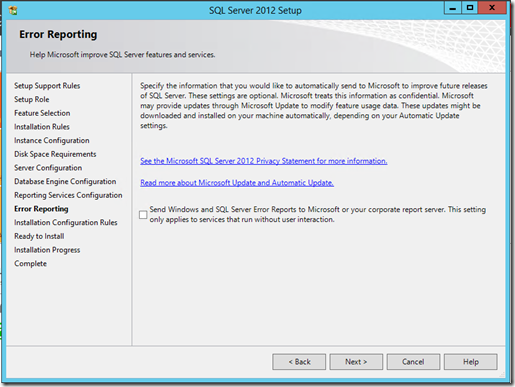Select Installation Rules step
The image size is (515, 387).
(42, 127)
